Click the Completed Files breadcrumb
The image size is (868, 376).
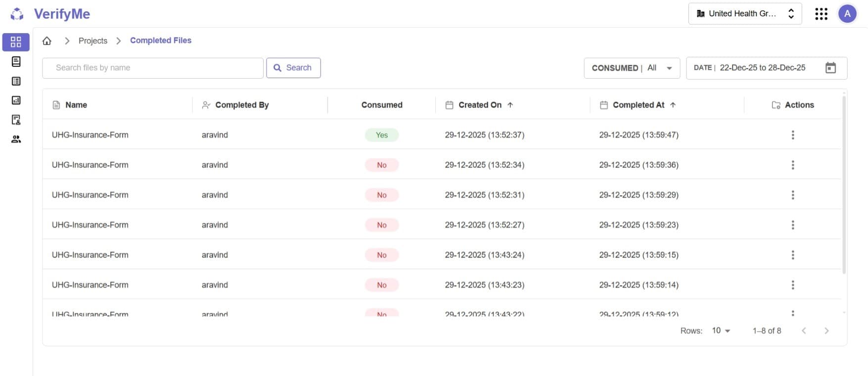(x=160, y=41)
